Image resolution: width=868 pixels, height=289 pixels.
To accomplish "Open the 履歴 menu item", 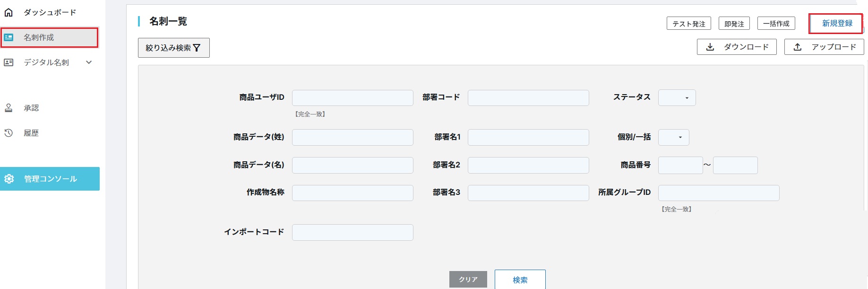I will [32, 133].
